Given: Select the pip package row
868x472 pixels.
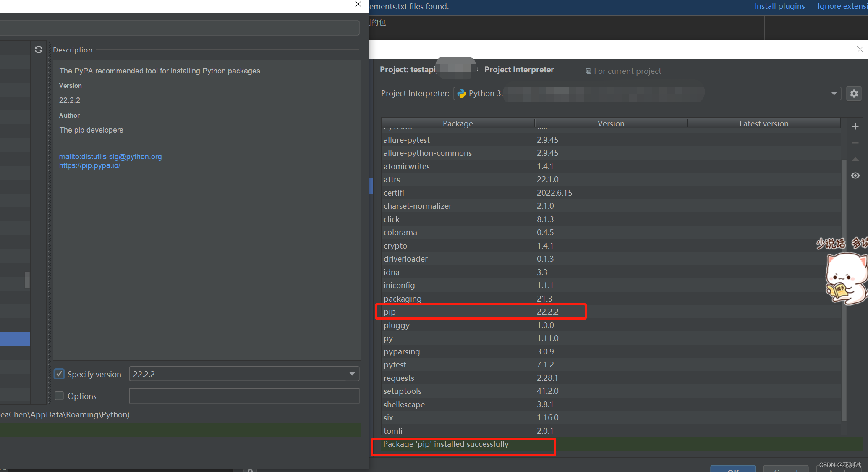Looking at the screenshot, I should pos(611,312).
